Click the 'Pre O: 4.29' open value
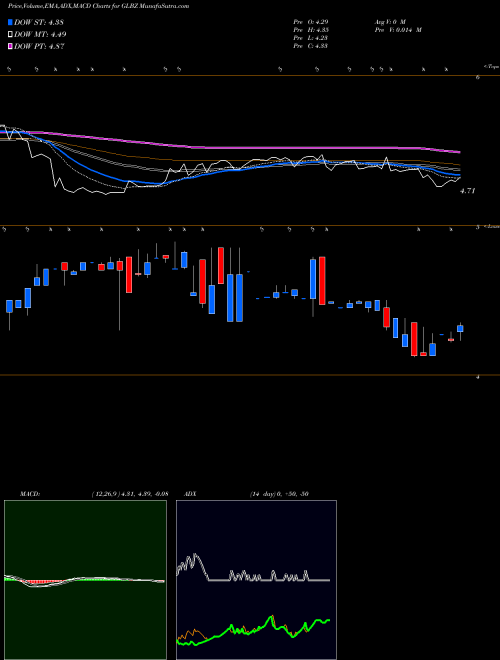 (x=311, y=22)
